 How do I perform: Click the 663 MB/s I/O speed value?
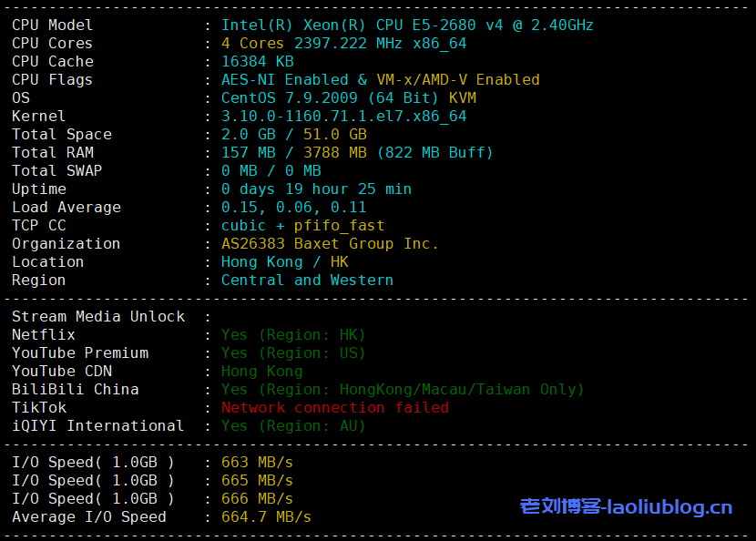[x=257, y=463]
